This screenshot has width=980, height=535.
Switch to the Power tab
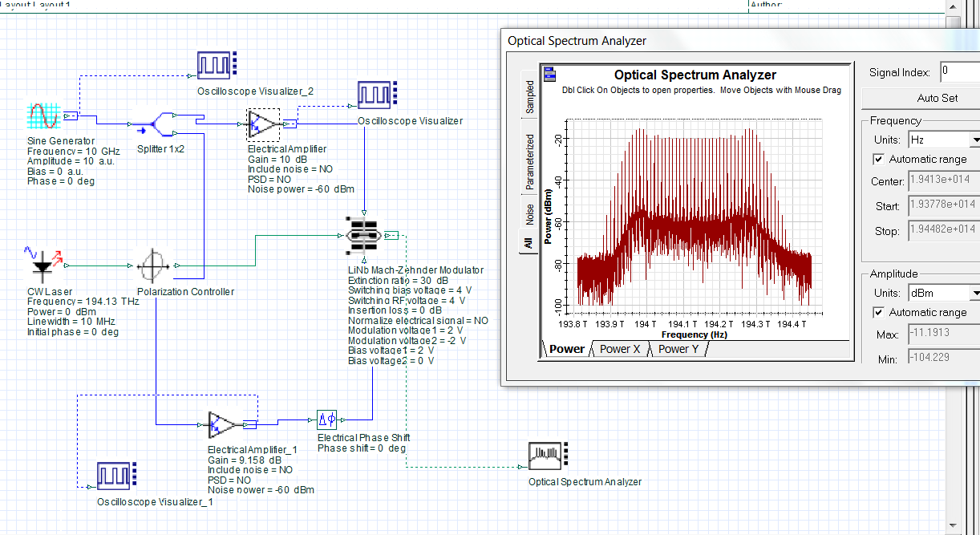pos(567,349)
